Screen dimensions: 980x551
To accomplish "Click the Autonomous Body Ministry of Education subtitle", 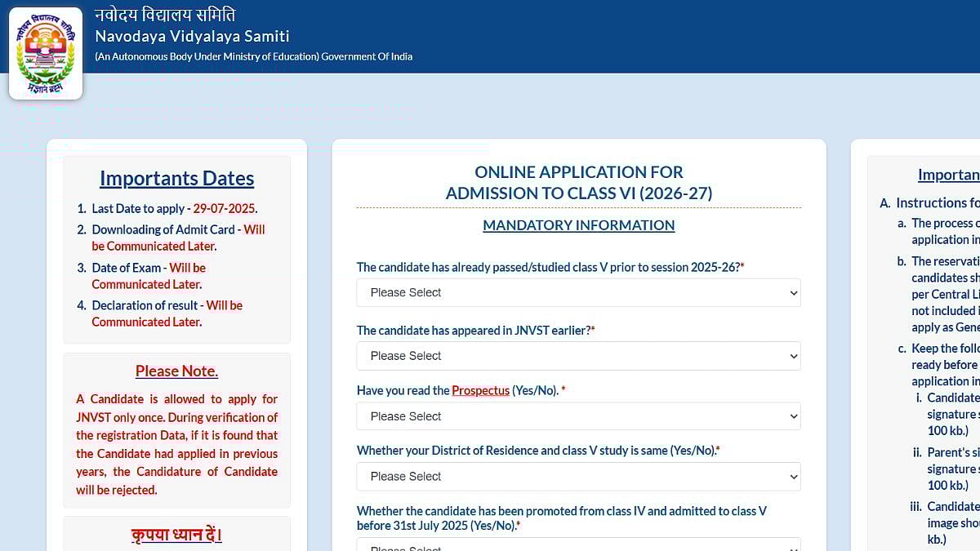I will click(x=253, y=57).
